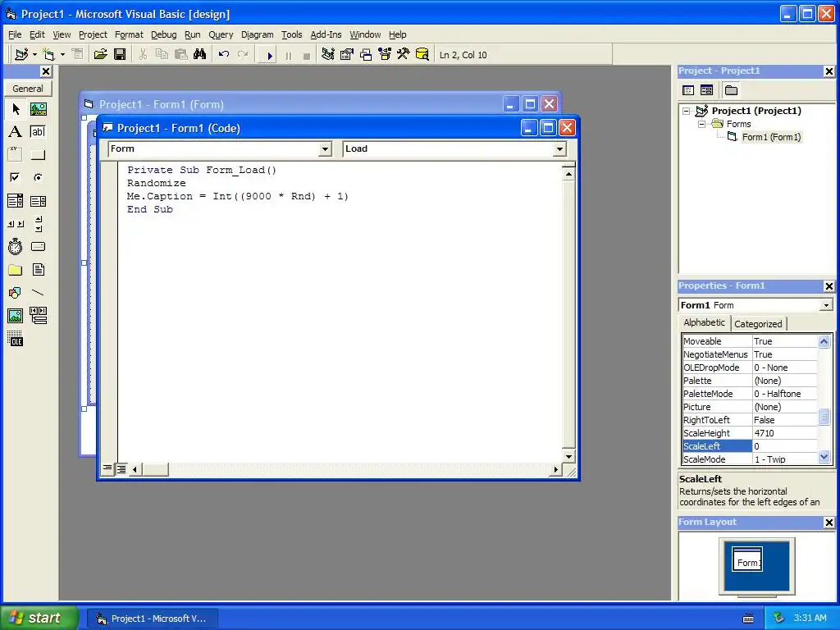Select the Line control tool
This screenshot has height=630, width=840.
[38, 293]
